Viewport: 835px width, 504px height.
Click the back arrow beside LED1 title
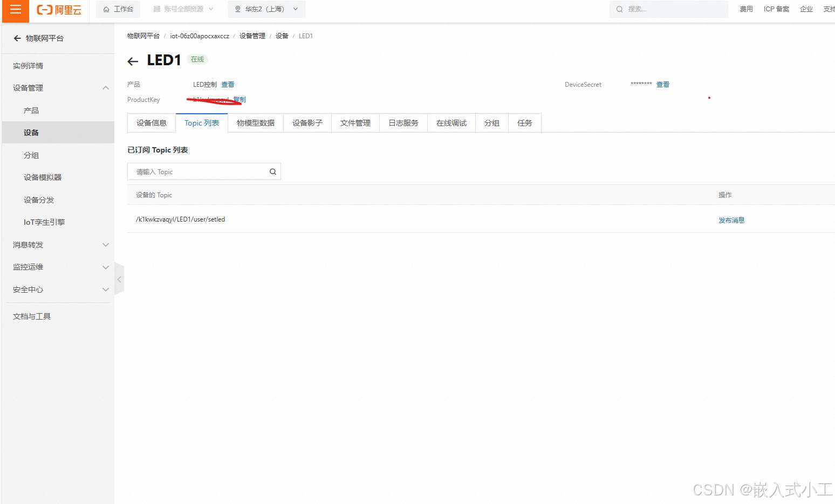click(133, 61)
